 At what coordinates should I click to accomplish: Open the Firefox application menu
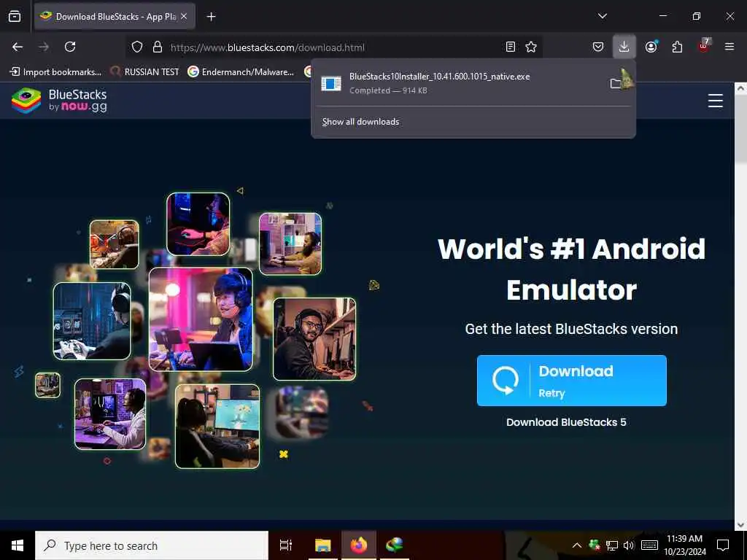pos(729,47)
